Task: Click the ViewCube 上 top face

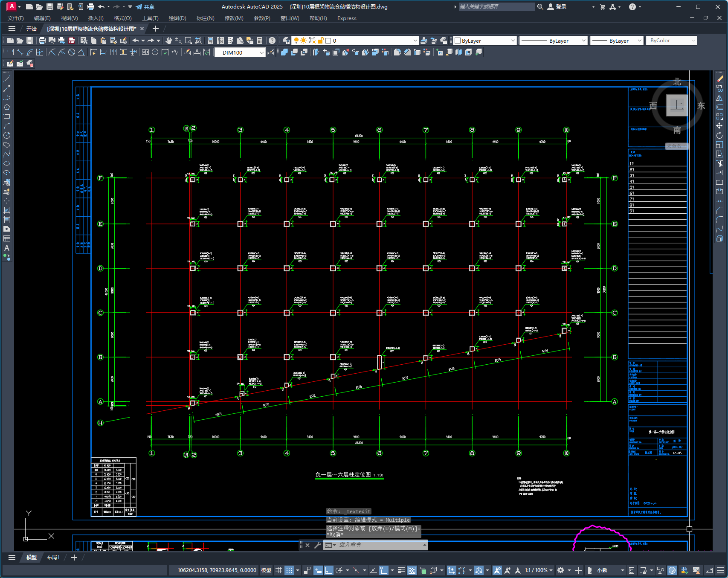Action: pos(677,105)
